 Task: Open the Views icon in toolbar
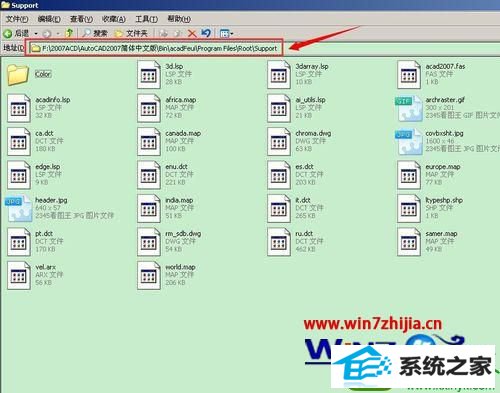point(225,33)
